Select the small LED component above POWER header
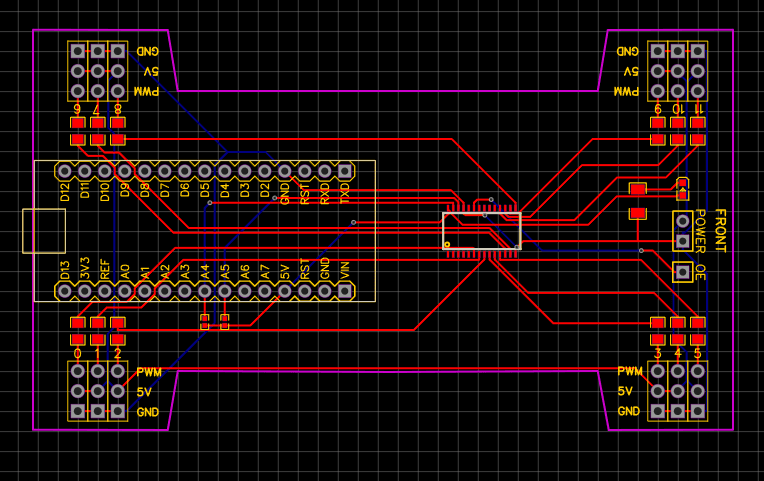Screen dimensions: 764x481 682,188
